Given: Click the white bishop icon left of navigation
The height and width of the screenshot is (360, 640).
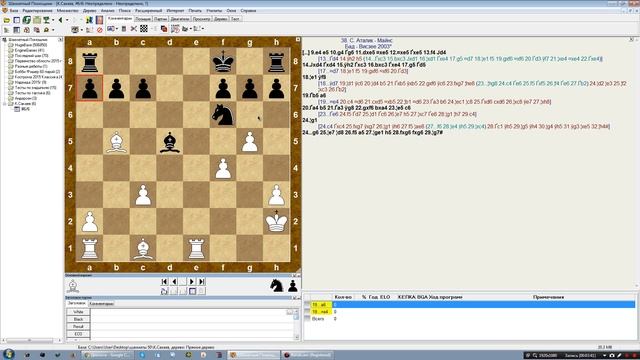Looking at the screenshot, I should point(73,286).
